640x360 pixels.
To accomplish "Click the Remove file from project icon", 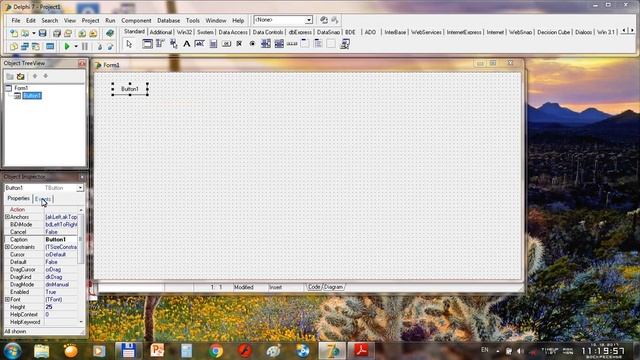I will point(93,33).
